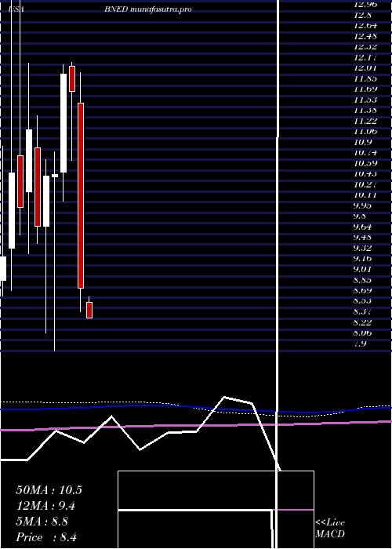Click the last small red candlestick near 8.4
Screen dimensions: 392x549
coord(89,311)
